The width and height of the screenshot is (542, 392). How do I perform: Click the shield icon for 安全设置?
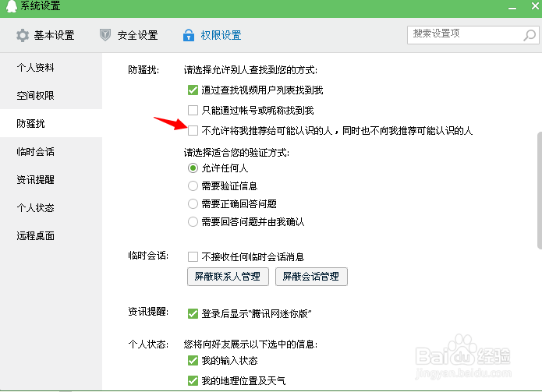tap(105, 35)
